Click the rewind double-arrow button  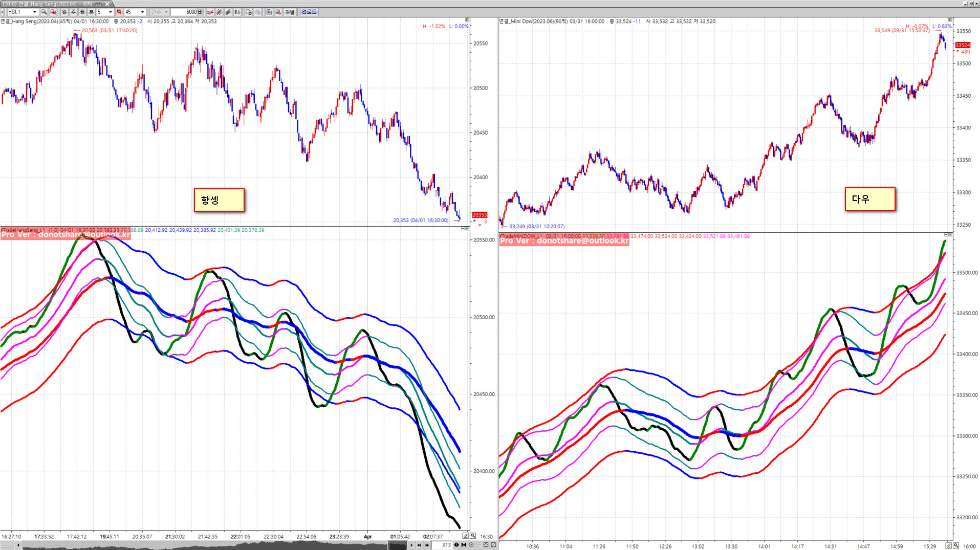point(419,545)
